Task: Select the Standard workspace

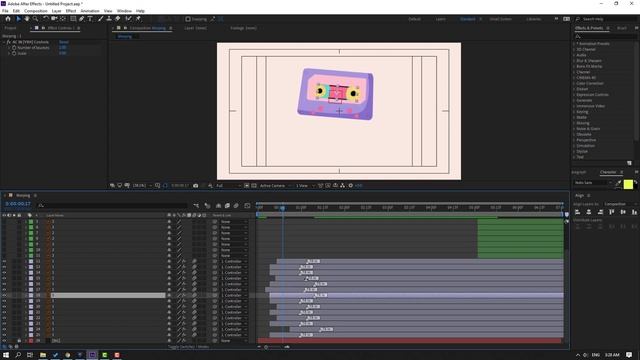Action: point(468,19)
